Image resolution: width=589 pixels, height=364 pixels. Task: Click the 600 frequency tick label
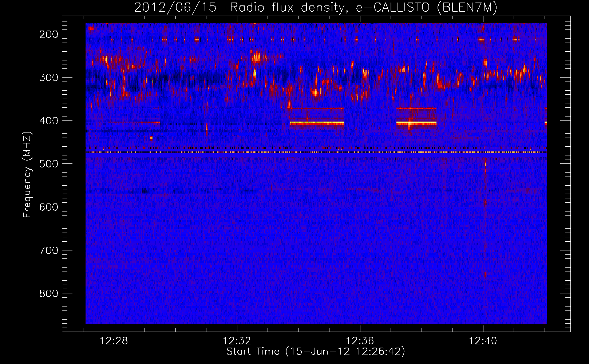coord(49,207)
